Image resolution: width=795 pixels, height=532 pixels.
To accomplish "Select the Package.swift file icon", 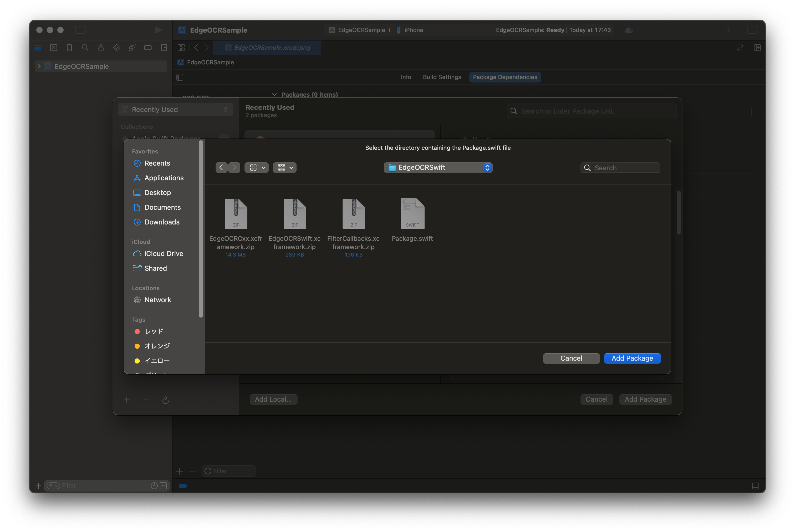I will (412, 214).
